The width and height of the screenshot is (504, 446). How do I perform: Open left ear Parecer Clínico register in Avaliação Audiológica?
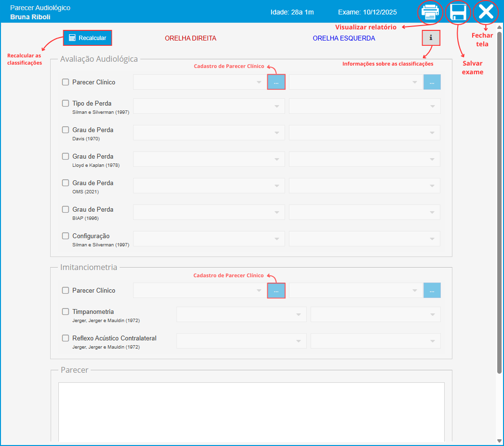432,82
